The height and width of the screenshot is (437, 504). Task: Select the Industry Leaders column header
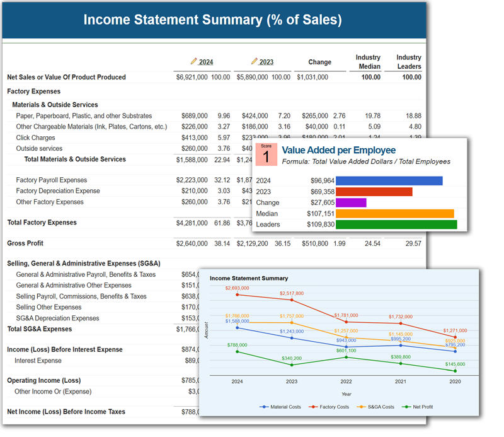point(408,61)
